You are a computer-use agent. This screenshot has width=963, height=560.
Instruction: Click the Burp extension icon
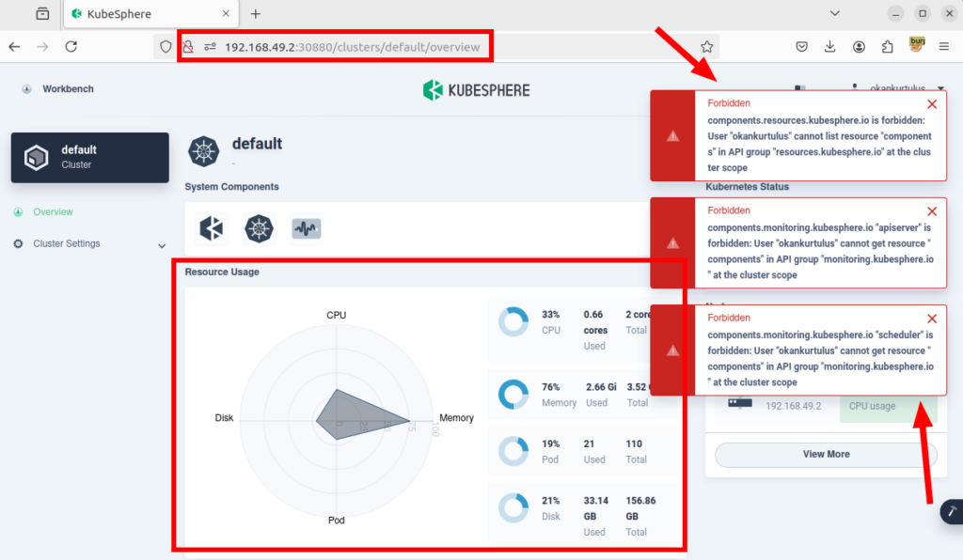[x=917, y=45]
